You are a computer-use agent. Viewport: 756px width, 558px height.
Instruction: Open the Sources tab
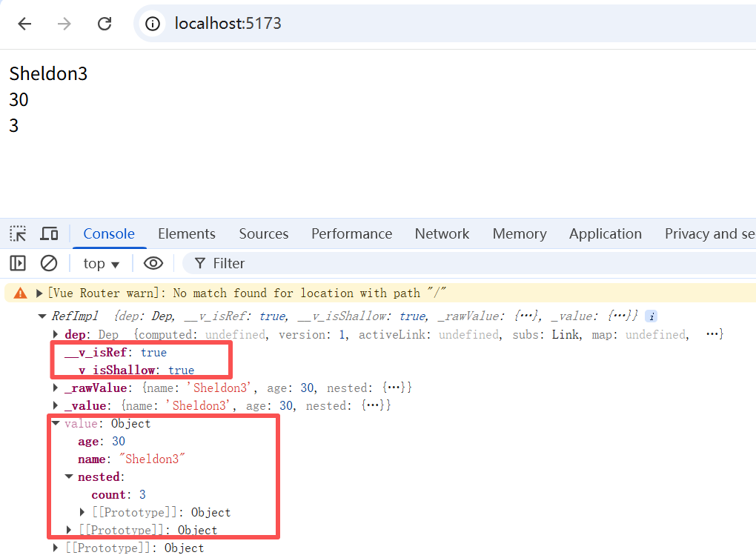coord(264,233)
